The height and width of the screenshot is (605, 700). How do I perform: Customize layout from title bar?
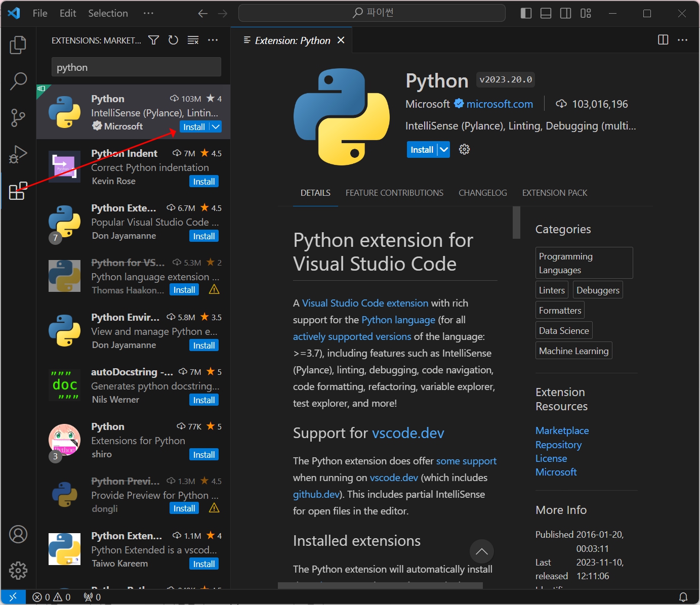[586, 14]
